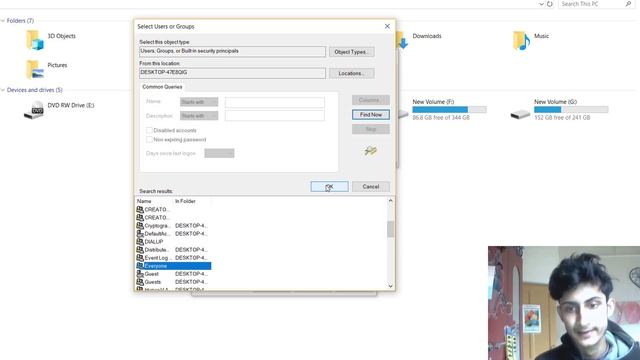Click the search results scroll down arrow
640x360 pixels.
[391, 286]
